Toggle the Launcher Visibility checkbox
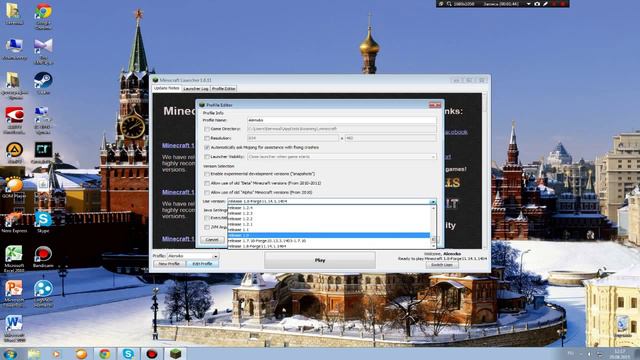The image size is (640, 360). (x=207, y=157)
